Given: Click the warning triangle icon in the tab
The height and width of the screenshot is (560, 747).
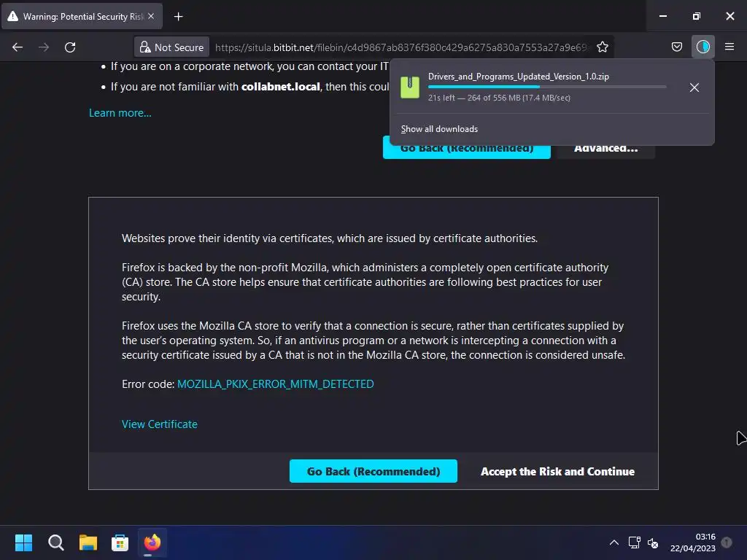Looking at the screenshot, I should coord(13,16).
